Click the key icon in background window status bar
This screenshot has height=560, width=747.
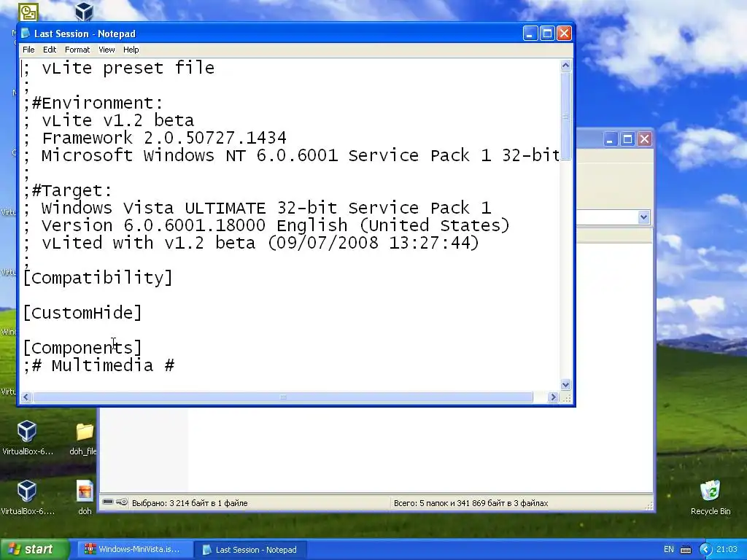(122, 502)
